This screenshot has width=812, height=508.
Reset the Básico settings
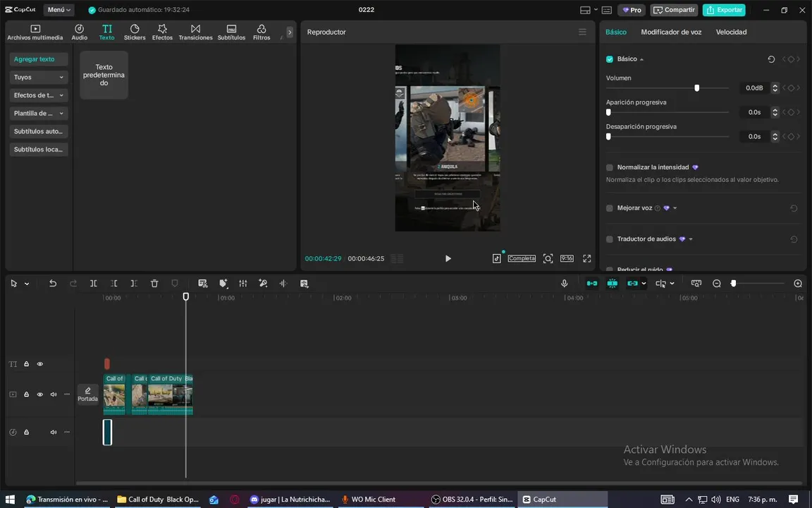[x=771, y=59]
